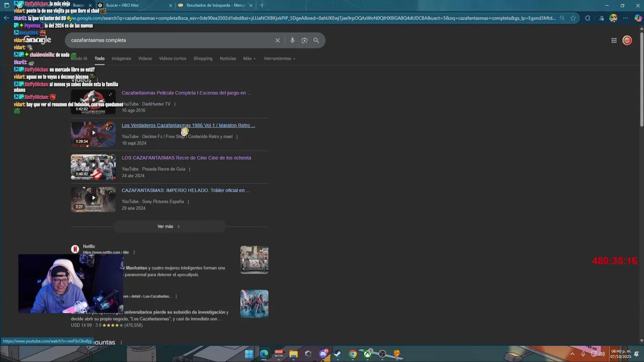Open File Explorer from the taskbar
644x362 pixels.
point(293,354)
